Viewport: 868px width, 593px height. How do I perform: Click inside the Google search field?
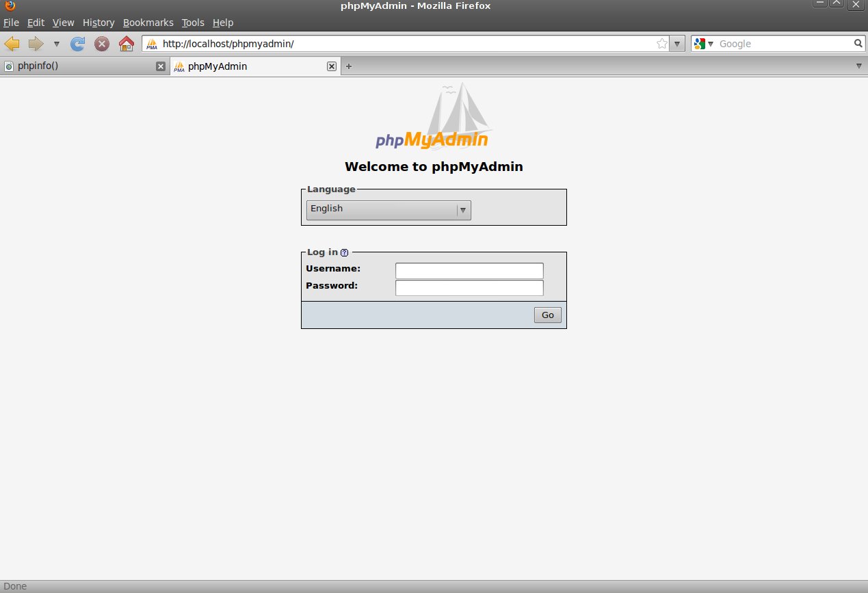785,44
